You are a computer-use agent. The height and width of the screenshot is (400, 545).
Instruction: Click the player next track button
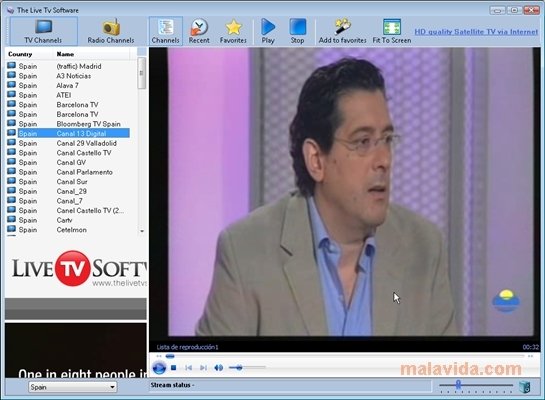(x=204, y=367)
